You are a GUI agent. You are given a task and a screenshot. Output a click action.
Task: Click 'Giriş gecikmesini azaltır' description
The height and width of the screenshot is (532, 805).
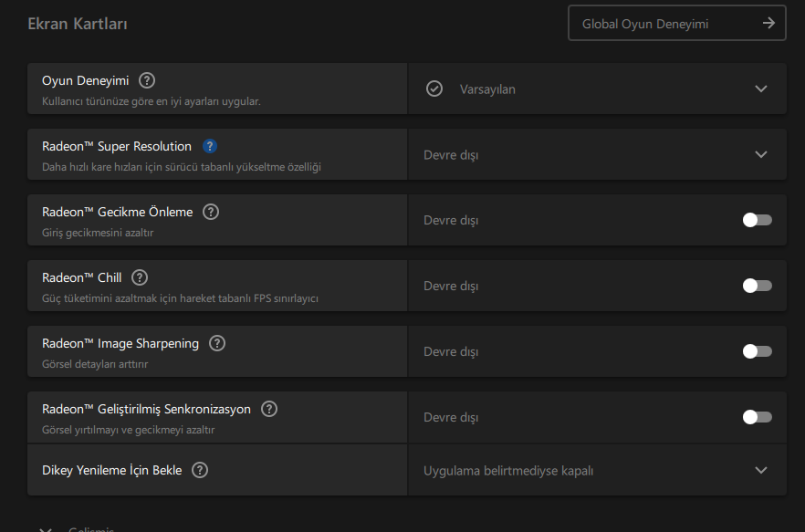[x=98, y=233]
